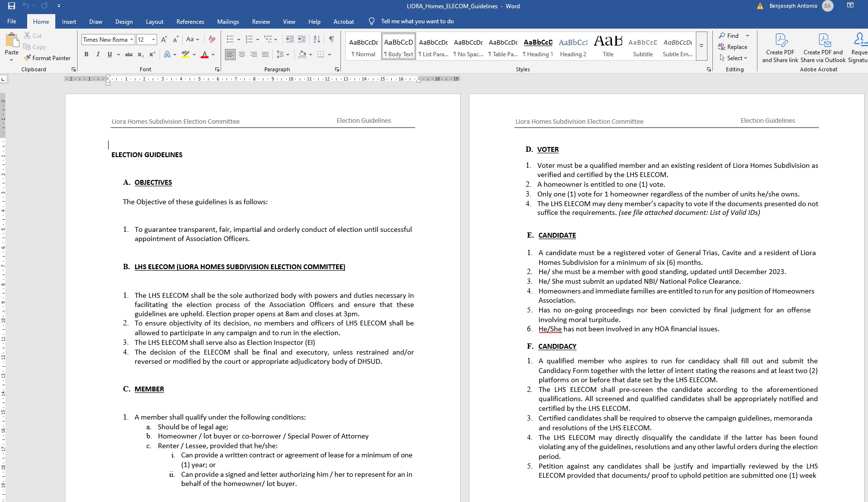The width and height of the screenshot is (868, 502).
Task: Apply subscript formatting
Action: 141,54
